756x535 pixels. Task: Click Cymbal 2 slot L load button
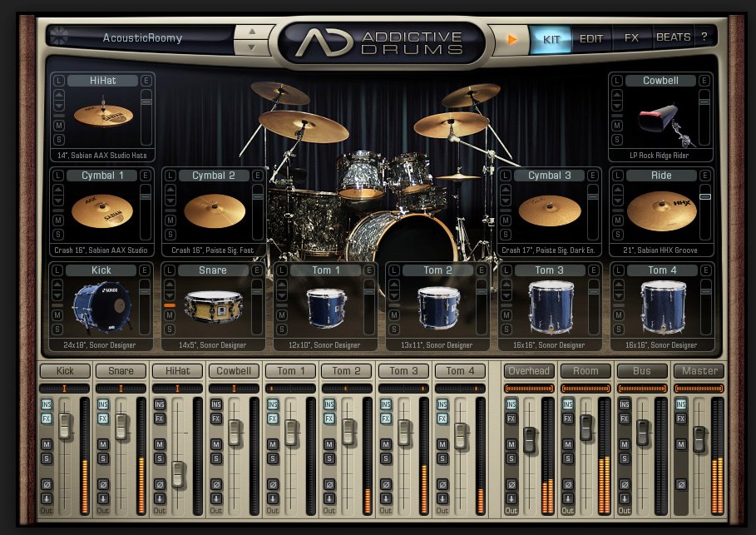pos(170,176)
